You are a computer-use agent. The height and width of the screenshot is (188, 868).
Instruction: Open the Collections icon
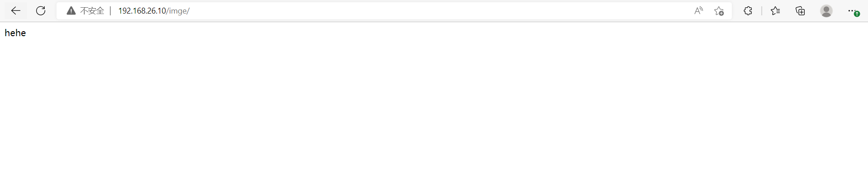coord(800,11)
